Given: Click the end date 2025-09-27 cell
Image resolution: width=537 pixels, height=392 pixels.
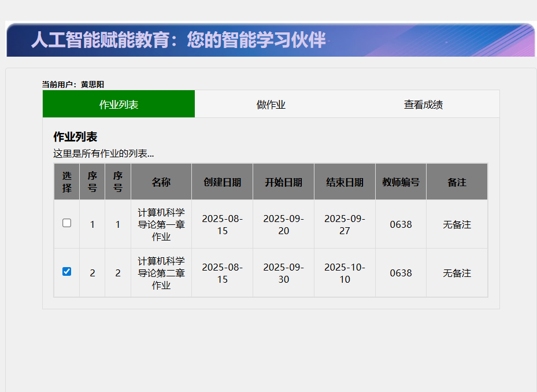Looking at the screenshot, I should (345, 224).
